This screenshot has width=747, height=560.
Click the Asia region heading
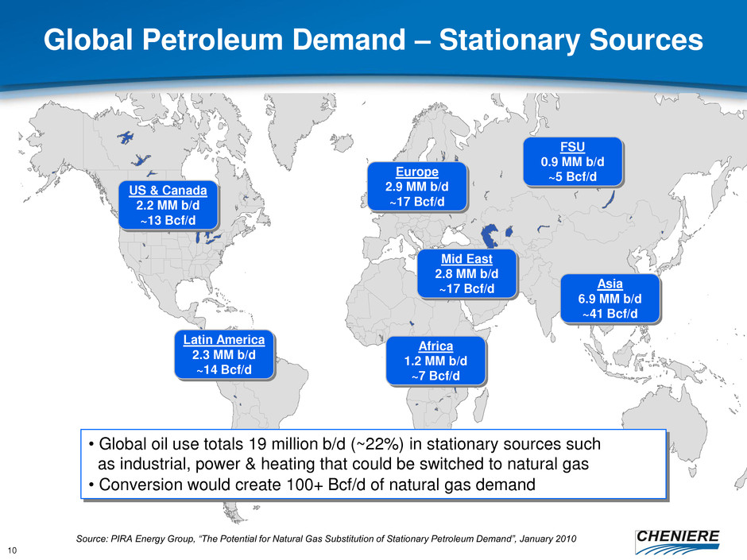pyautogui.click(x=610, y=284)
